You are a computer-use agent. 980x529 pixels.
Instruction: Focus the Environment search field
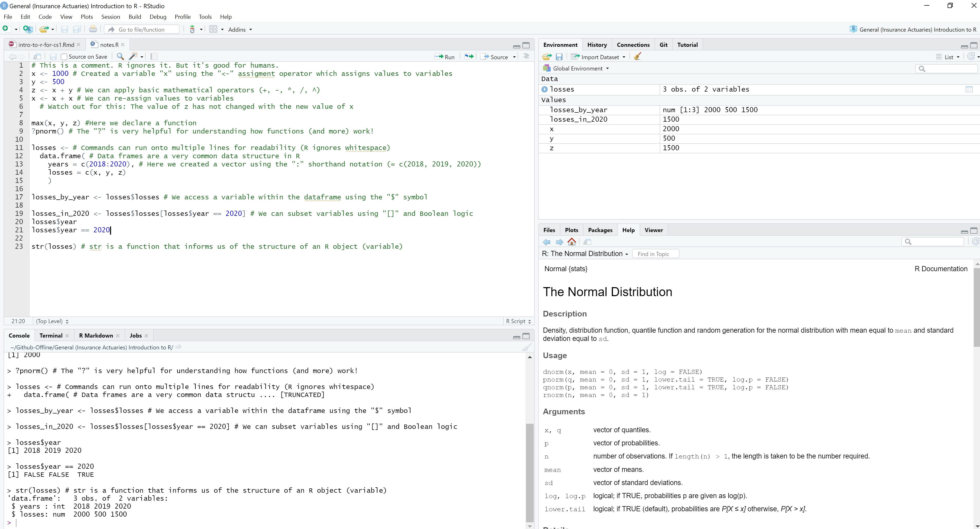pyautogui.click(x=946, y=68)
